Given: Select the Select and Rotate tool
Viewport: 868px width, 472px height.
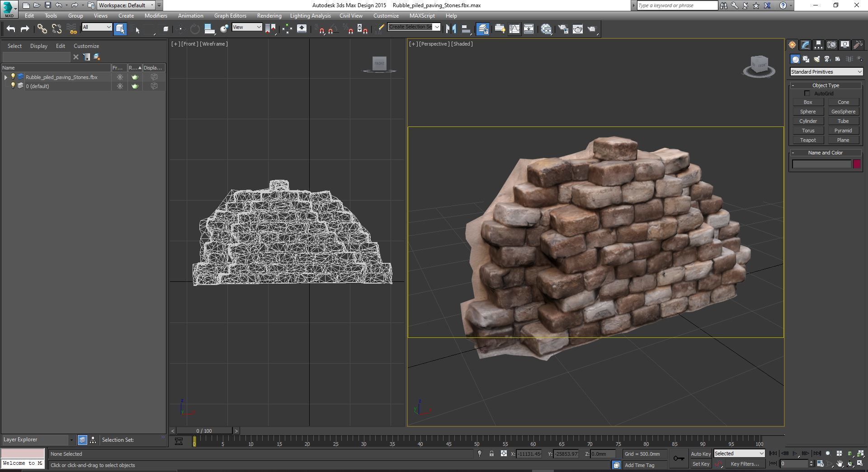Looking at the screenshot, I should pos(195,29).
